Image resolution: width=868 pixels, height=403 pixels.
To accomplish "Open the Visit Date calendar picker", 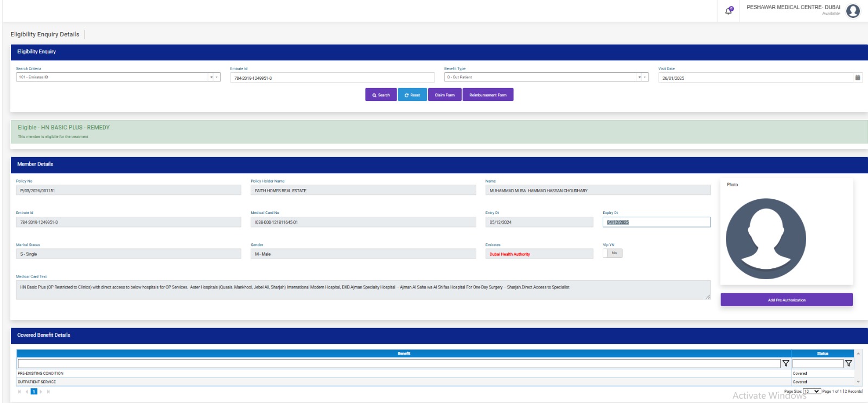I will pyautogui.click(x=858, y=78).
